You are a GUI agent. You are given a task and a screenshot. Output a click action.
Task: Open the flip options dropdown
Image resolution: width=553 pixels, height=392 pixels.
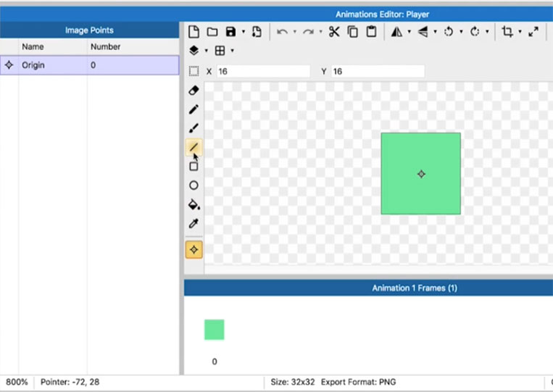pos(435,32)
